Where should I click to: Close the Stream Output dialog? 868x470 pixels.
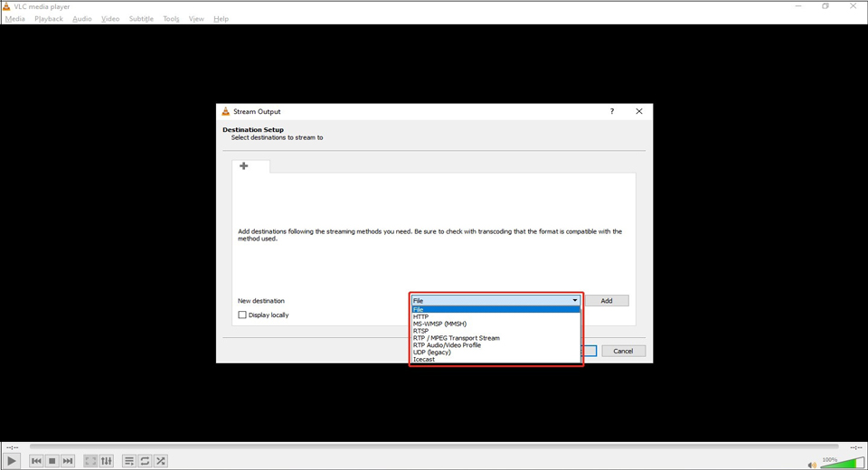[x=639, y=111]
